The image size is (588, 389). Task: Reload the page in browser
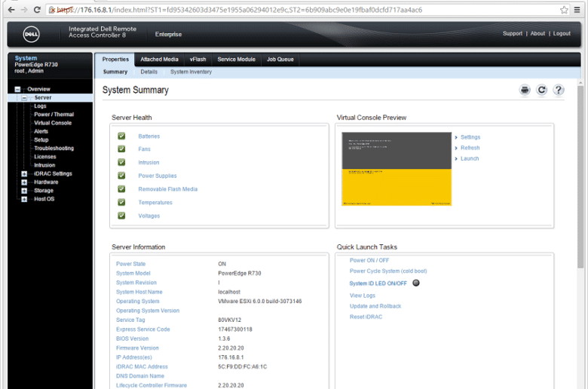click(37, 10)
